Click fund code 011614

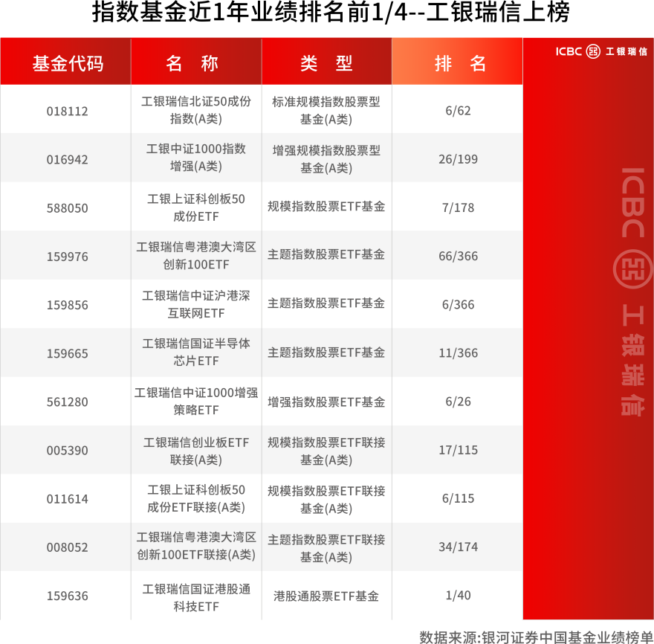click(67, 499)
